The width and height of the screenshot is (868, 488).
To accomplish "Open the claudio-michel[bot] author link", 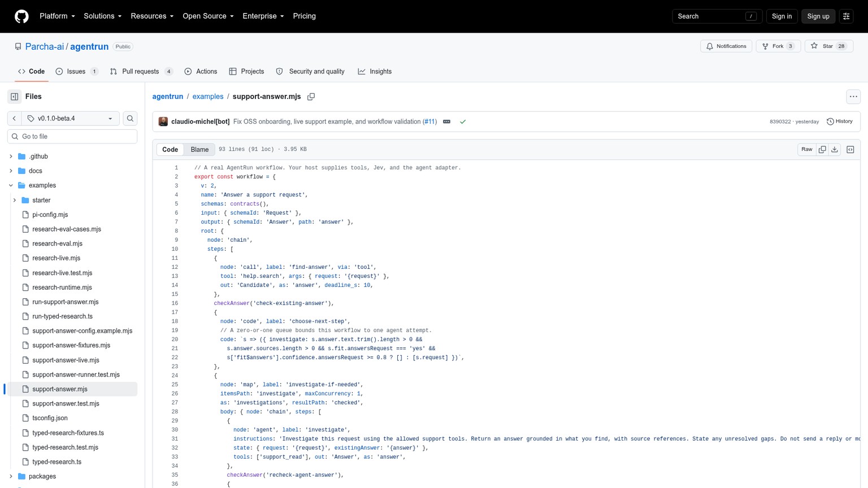I will (x=200, y=121).
